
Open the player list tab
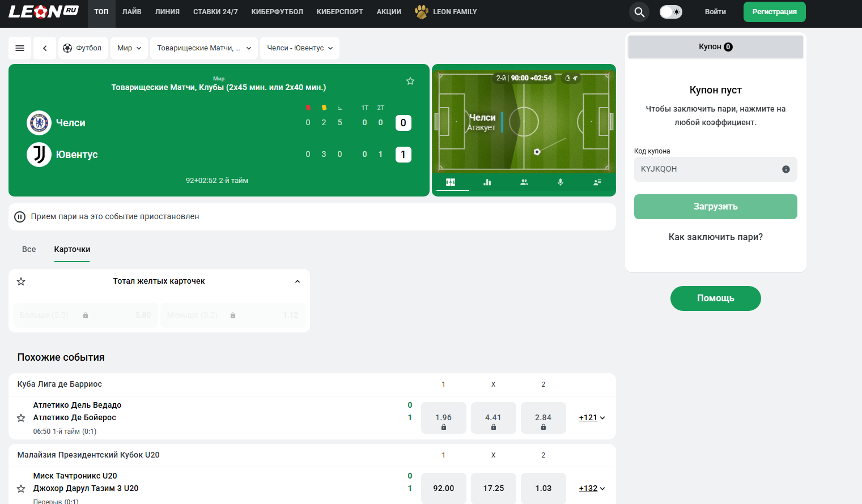point(597,182)
